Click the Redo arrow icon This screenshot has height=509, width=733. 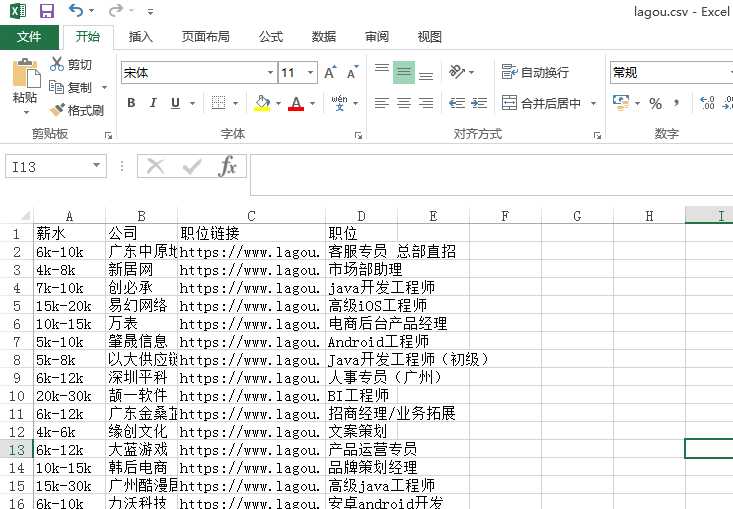pyautogui.click(x=115, y=10)
